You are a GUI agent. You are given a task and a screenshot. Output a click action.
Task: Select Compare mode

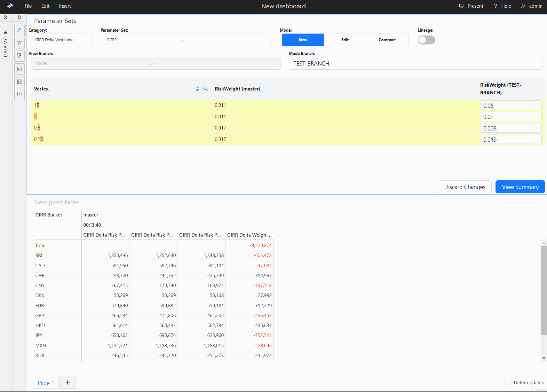[x=387, y=40]
